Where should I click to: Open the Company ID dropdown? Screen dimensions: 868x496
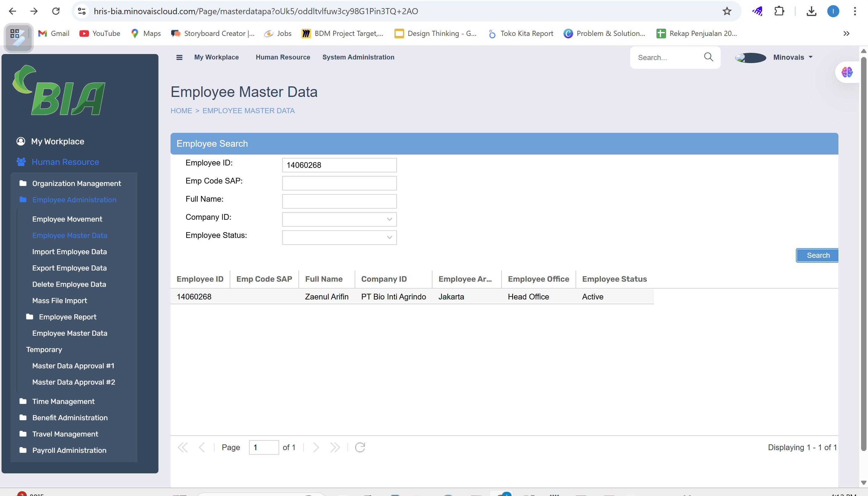click(x=339, y=219)
